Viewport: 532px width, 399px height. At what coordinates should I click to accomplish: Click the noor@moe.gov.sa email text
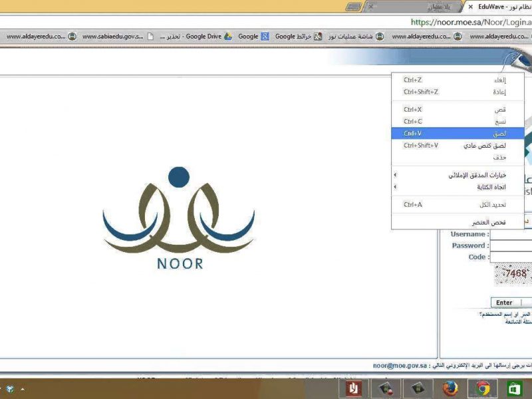[x=400, y=366]
